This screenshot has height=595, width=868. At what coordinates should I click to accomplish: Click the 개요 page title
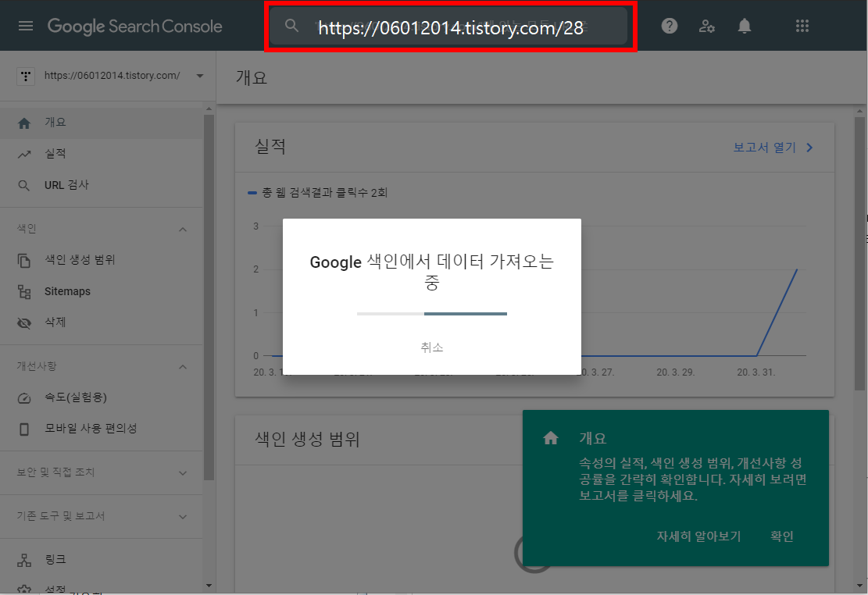tap(252, 77)
